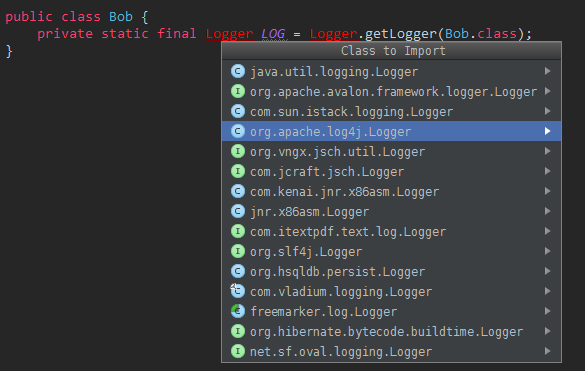Click the unresolved red Logger type declaration
The height and width of the screenshot is (371, 585).
pos(229,34)
